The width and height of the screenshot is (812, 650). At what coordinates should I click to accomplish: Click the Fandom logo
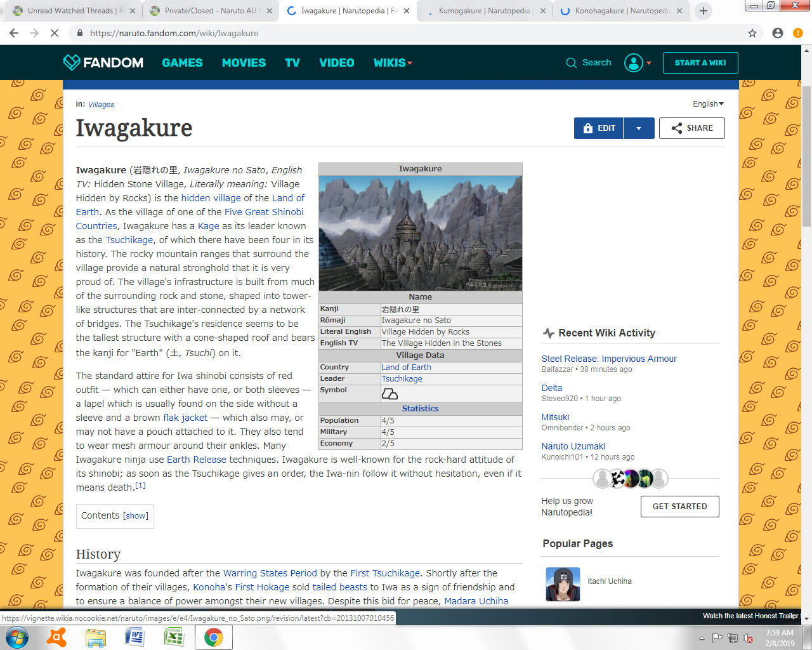click(103, 62)
